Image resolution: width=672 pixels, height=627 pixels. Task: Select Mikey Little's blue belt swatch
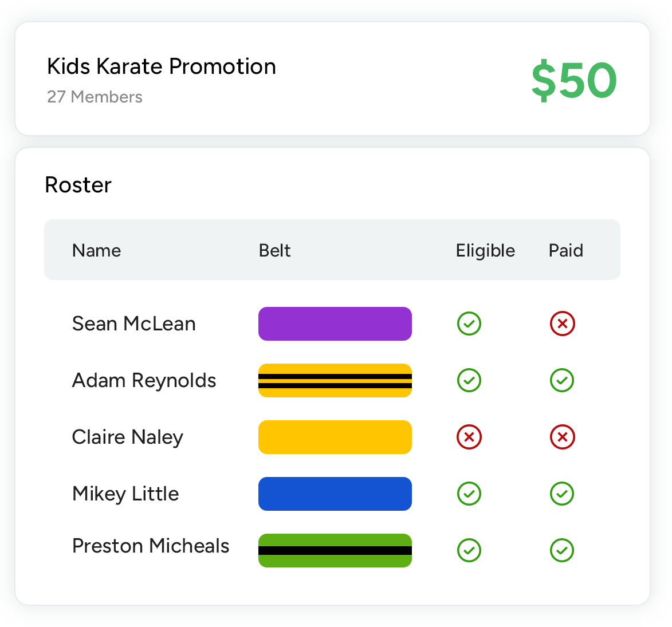335,494
